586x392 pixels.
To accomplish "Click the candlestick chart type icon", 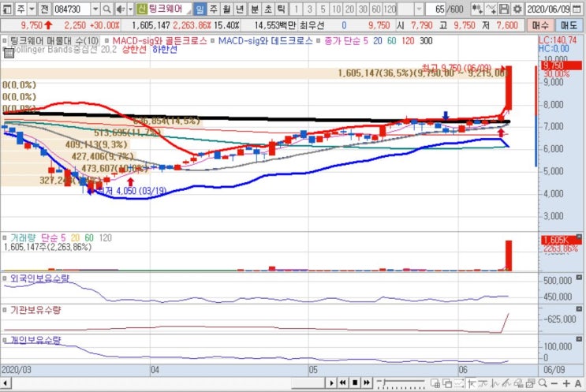I will pos(476,9).
